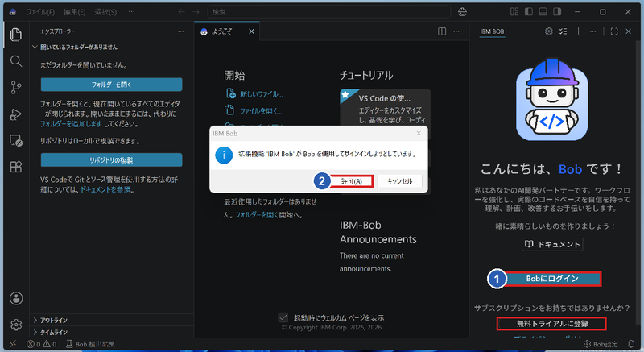Go back with the left arrow
Screen dimensions: 644x352
tap(182, 12)
